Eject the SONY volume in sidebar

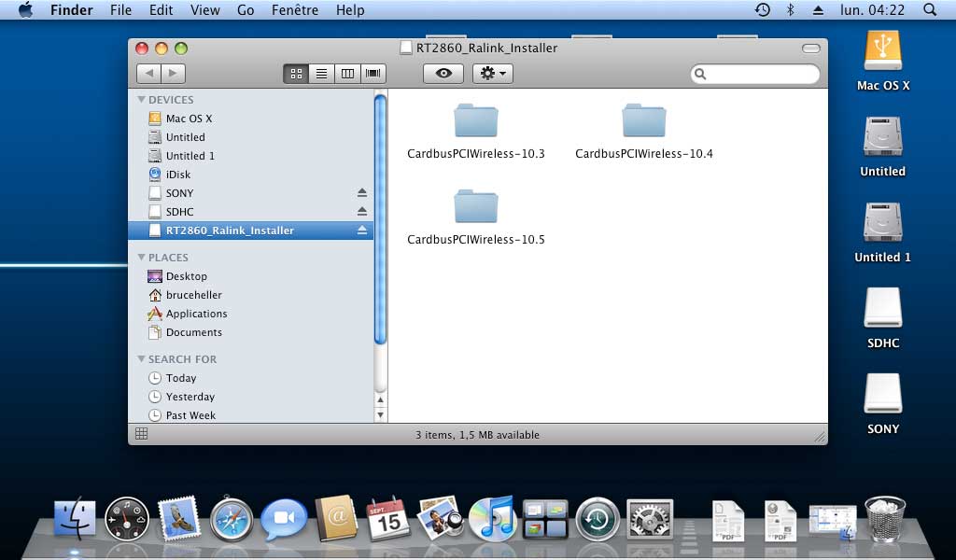362,192
